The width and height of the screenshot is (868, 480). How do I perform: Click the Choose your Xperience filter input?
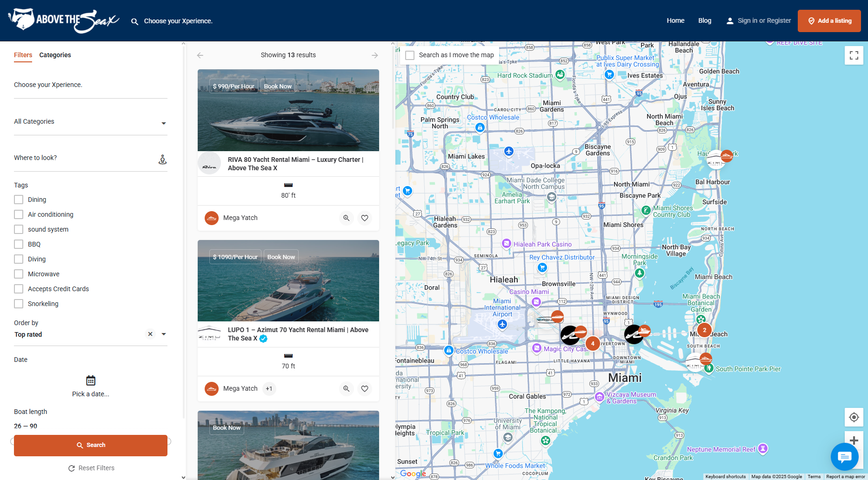pos(91,85)
